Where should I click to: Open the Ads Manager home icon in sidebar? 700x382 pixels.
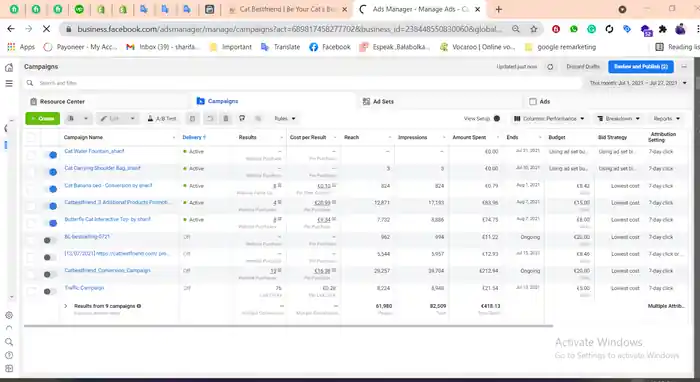9,67
